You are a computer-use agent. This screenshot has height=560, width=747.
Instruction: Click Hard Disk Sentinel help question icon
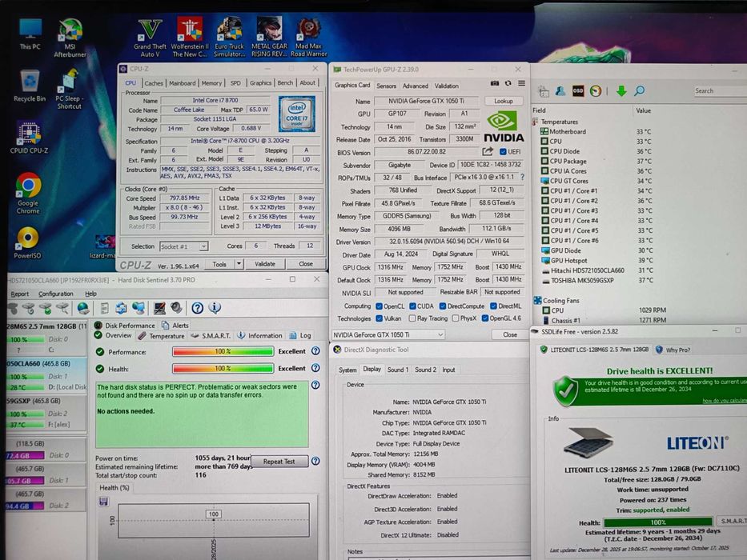pos(197,308)
